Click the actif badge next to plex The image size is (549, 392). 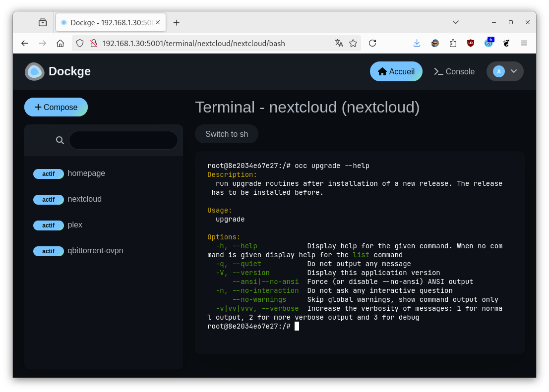point(48,225)
